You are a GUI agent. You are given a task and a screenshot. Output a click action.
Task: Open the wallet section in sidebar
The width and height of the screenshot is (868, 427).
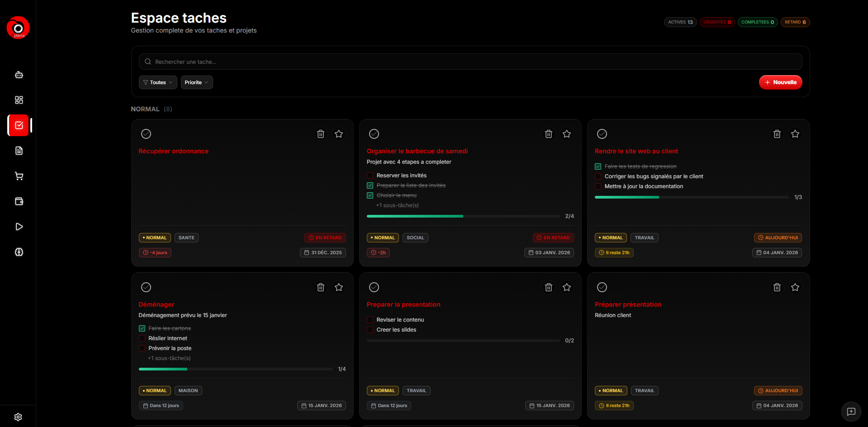click(x=19, y=201)
